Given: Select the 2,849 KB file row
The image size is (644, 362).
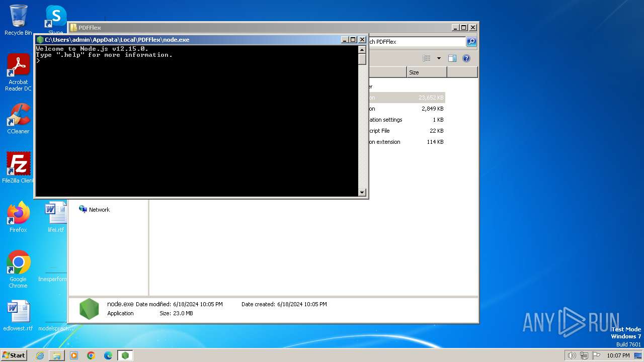Looking at the screenshot, I should coord(407,109).
